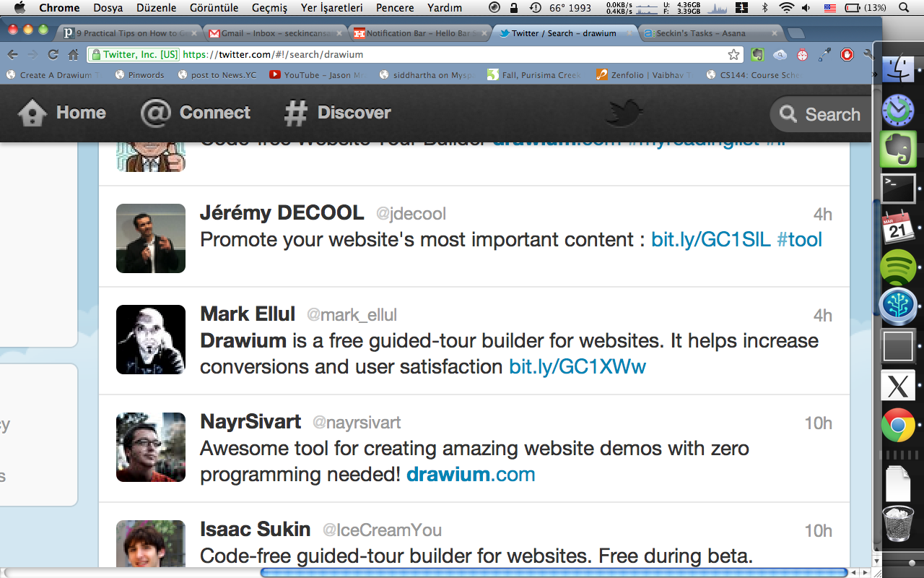
Task: Click the red stop-hand extension icon
Action: pyautogui.click(x=847, y=55)
